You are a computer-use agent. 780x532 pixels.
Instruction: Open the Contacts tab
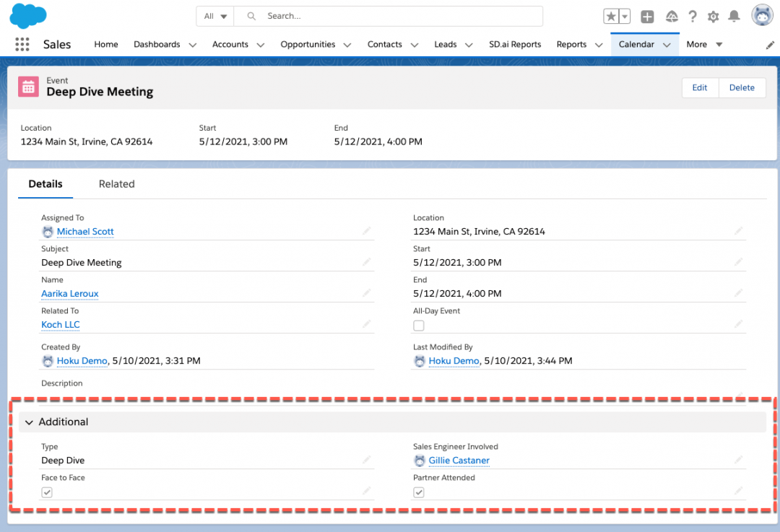coord(384,44)
